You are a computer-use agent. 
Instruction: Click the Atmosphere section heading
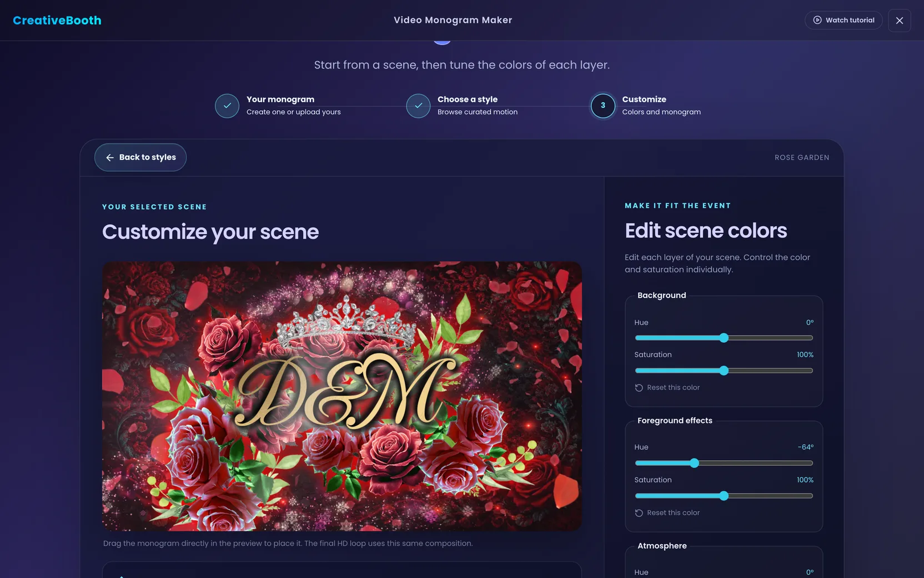pyautogui.click(x=662, y=546)
